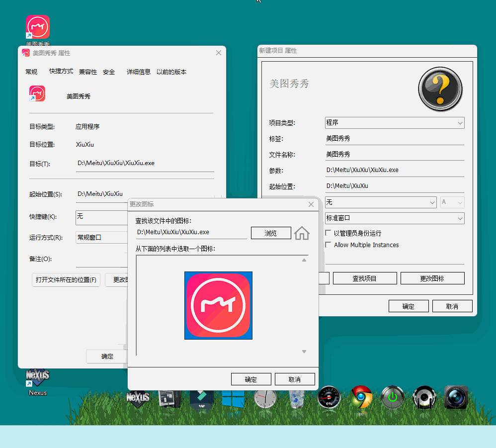Open the 无 hotkey dropdown in 新建项目 属性
This screenshot has width=496, height=448.
[x=381, y=202]
